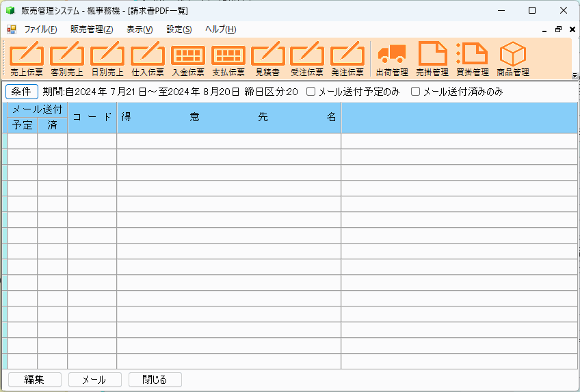580x392 pixels.
Task: Click the 編集 edit button
Action: (x=35, y=380)
